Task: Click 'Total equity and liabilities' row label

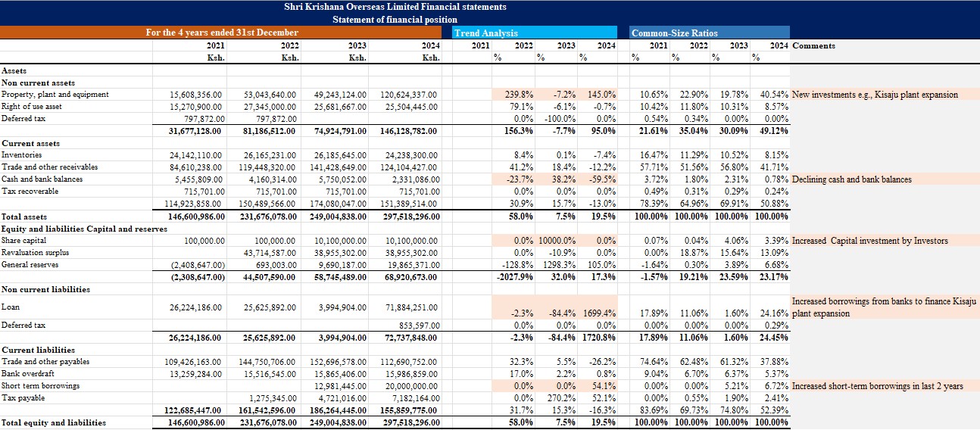Action: tap(54, 422)
